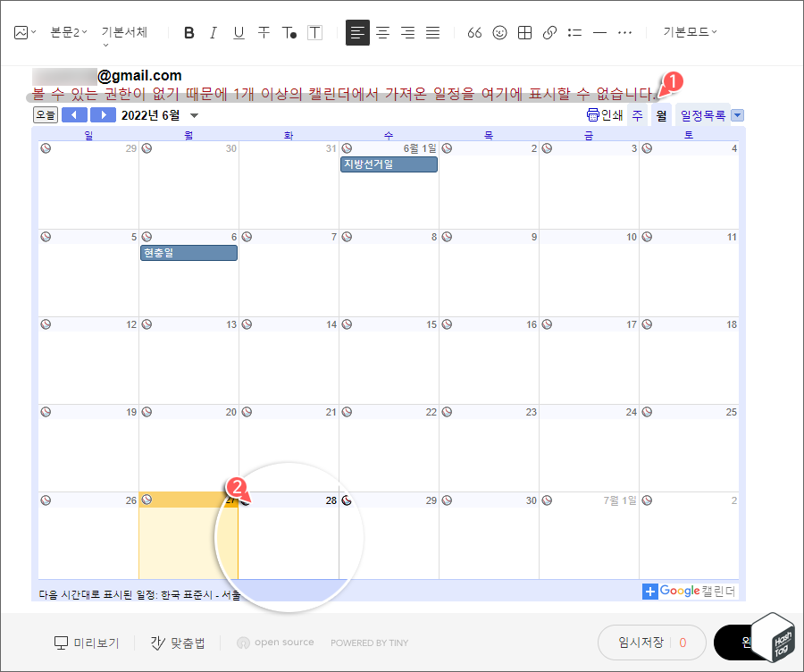Expand the 2022년 6월 month selector
This screenshot has height=672, width=804.
194,114
